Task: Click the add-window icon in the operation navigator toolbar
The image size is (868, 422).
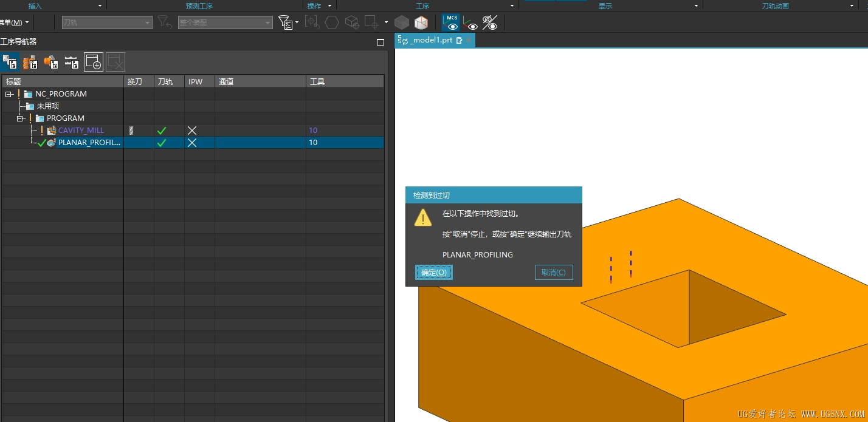Action: pos(94,62)
